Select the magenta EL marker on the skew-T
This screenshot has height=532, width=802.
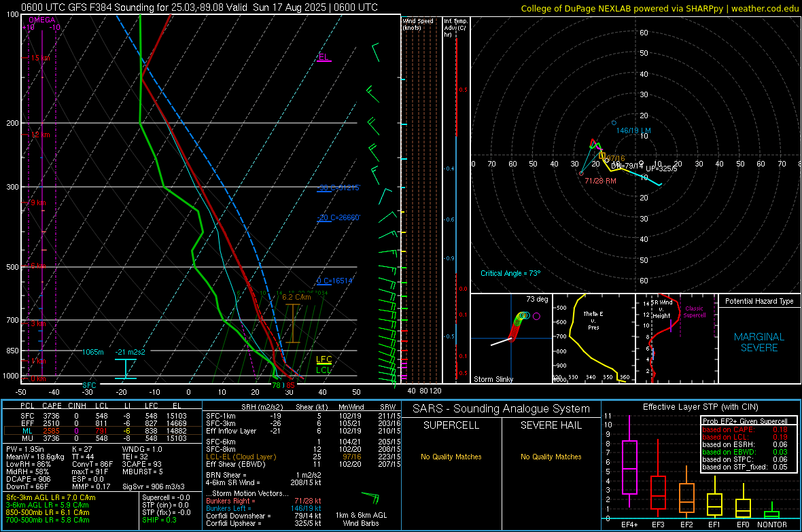[x=324, y=57]
